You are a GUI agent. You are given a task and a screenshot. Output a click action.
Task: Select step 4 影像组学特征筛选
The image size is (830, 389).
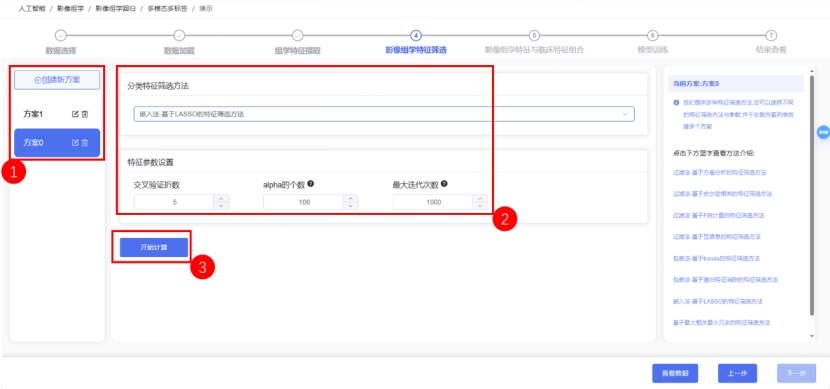click(x=416, y=35)
